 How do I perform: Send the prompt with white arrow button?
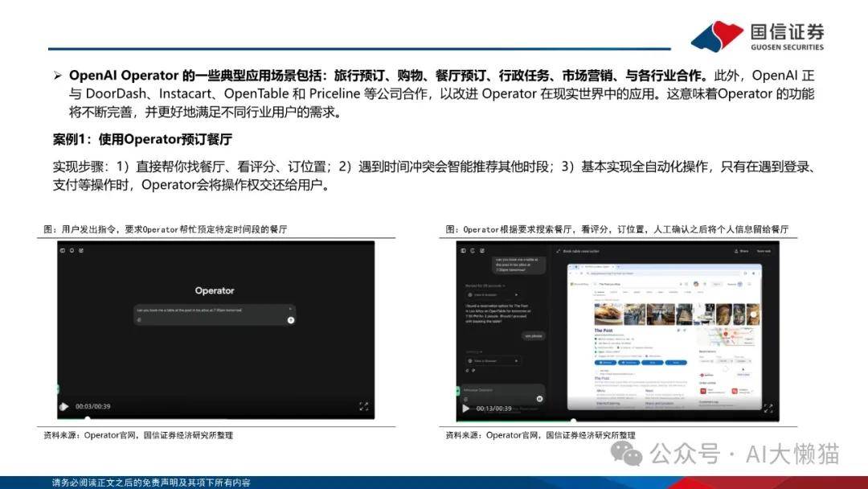(291, 320)
